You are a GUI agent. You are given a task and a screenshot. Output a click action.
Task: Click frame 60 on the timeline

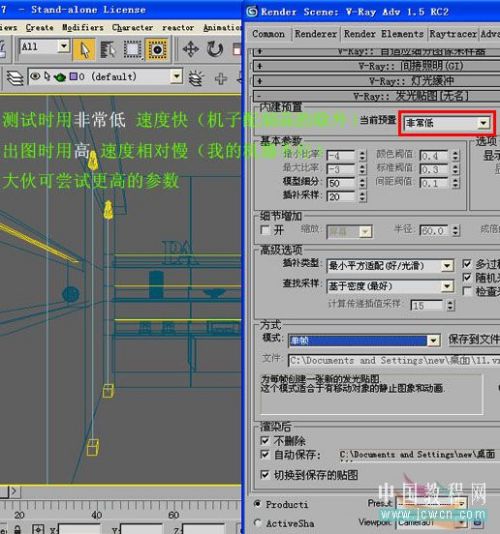[173, 514]
